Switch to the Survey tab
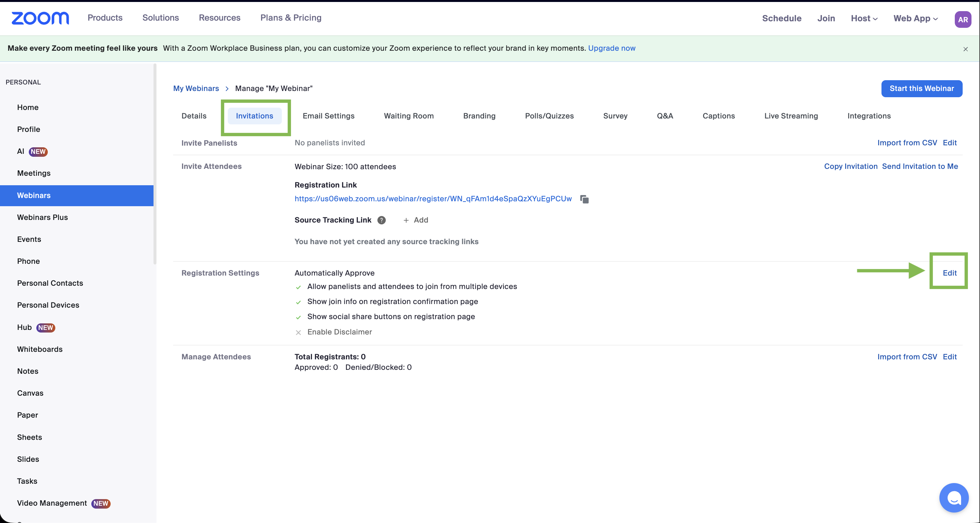 pos(615,116)
